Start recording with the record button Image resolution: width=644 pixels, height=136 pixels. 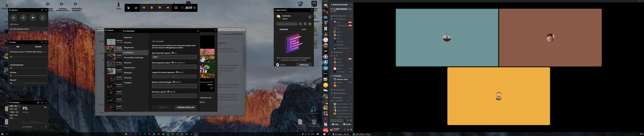(x=33, y=18)
